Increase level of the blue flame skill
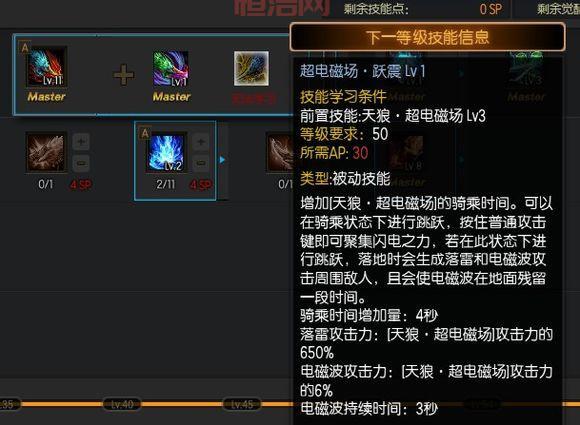Screen dimensions: 580x425 click(201, 142)
